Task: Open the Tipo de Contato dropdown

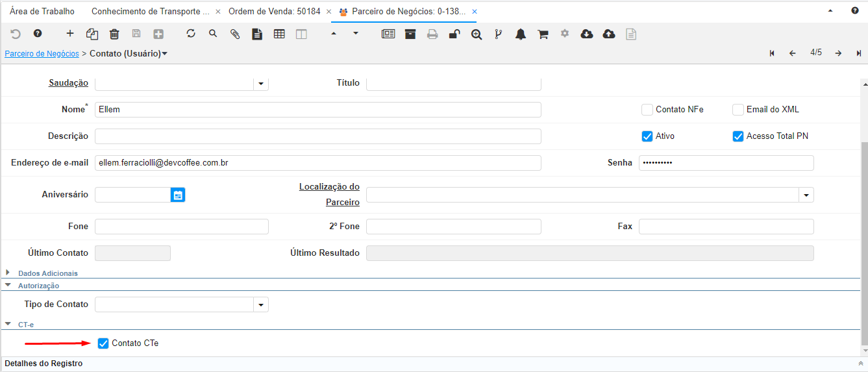Action: [261, 304]
